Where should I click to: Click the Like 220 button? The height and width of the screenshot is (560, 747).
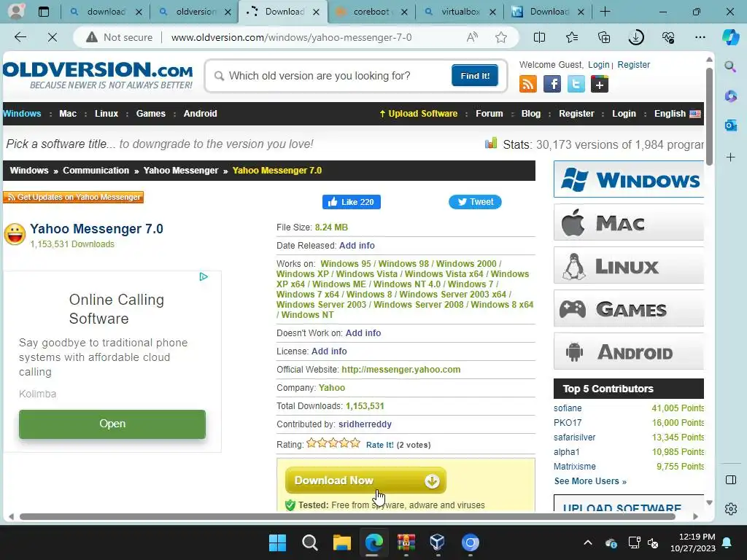351,202
